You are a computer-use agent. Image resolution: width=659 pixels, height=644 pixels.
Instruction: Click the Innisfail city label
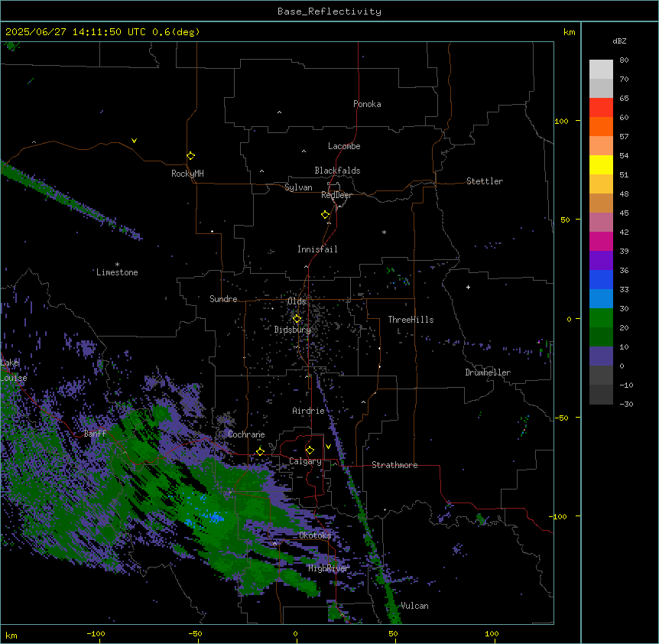(317, 249)
